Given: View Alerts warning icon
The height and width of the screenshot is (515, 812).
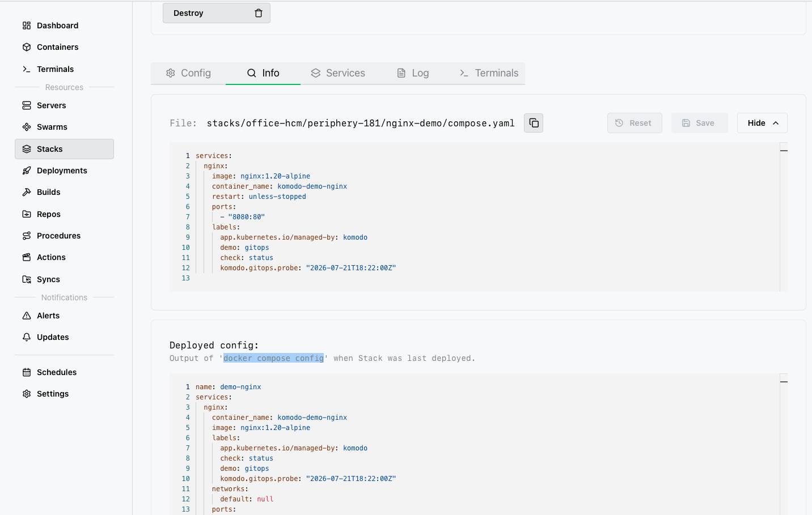Looking at the screenshot, I should point(27,316).
